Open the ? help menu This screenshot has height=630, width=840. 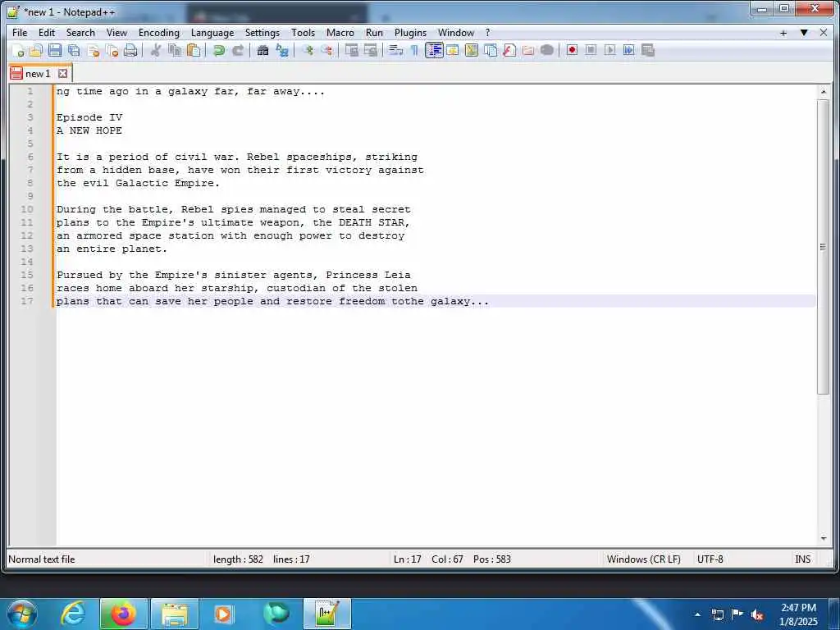pyautogui.click(x=487, y=33)
